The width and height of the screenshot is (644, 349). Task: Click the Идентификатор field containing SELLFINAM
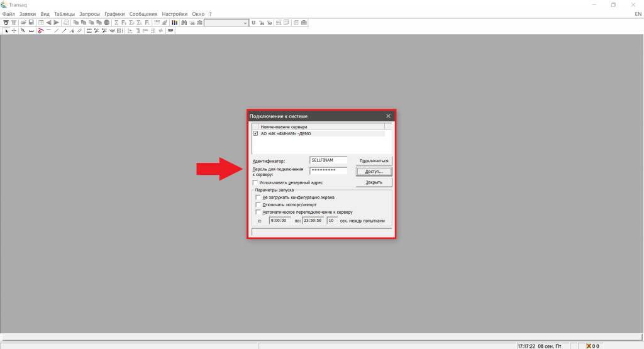328,160
